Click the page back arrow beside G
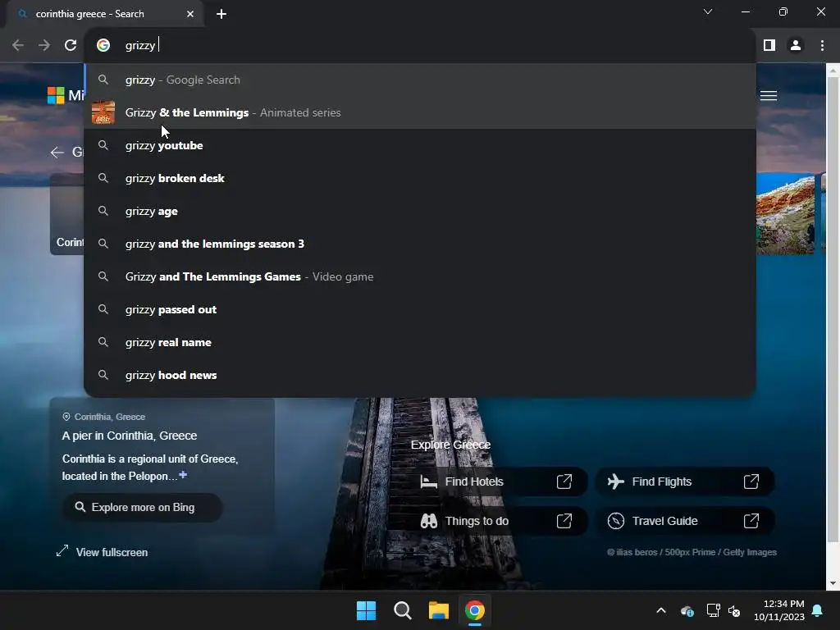The image size is (840, 630). click(x=57, y=153)
